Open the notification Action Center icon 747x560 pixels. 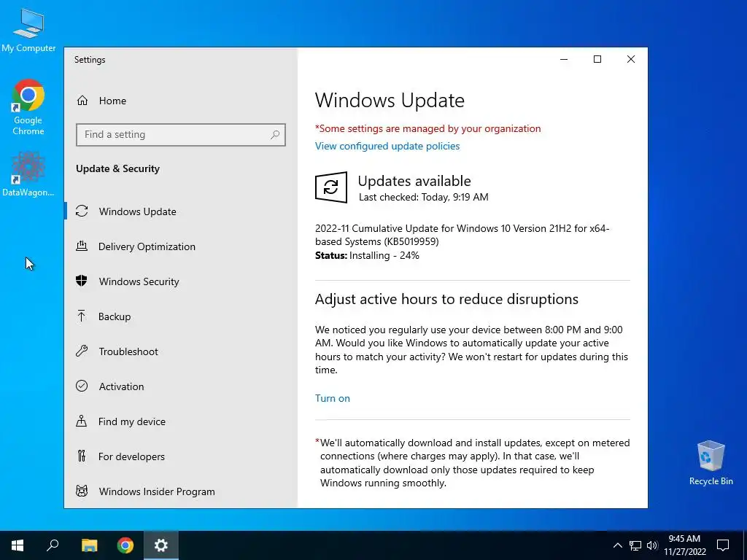pyautogui.click(x=723, y=545)
